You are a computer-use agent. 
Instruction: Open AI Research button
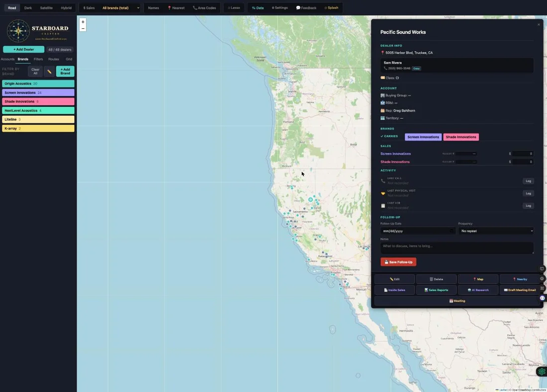point(478,290)
